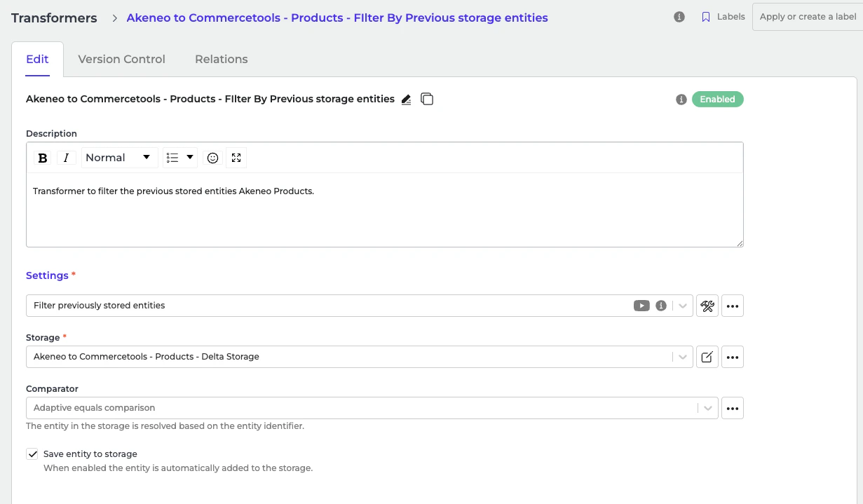863x504 pixels.
Task: Open the emoji picker in editor
Action: pyautogui.click(x=212, y=158)
